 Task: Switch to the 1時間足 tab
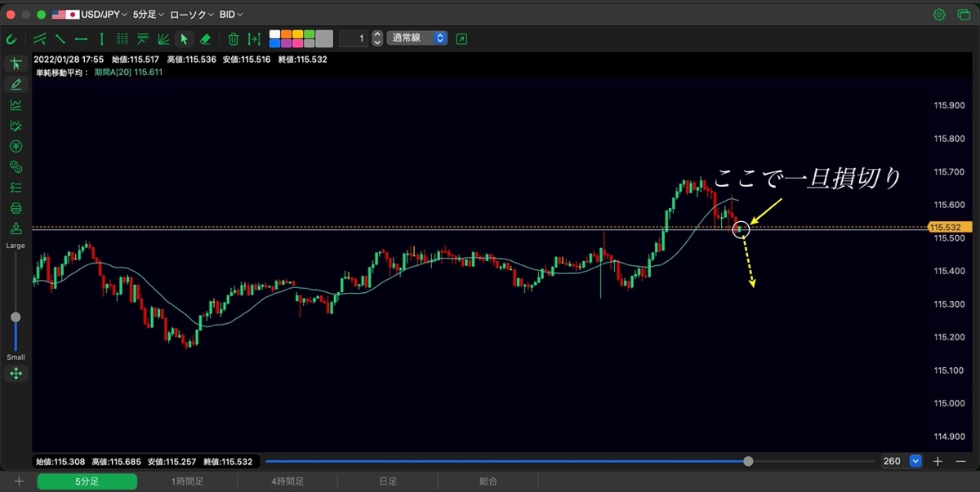click(x=188, y=481)
